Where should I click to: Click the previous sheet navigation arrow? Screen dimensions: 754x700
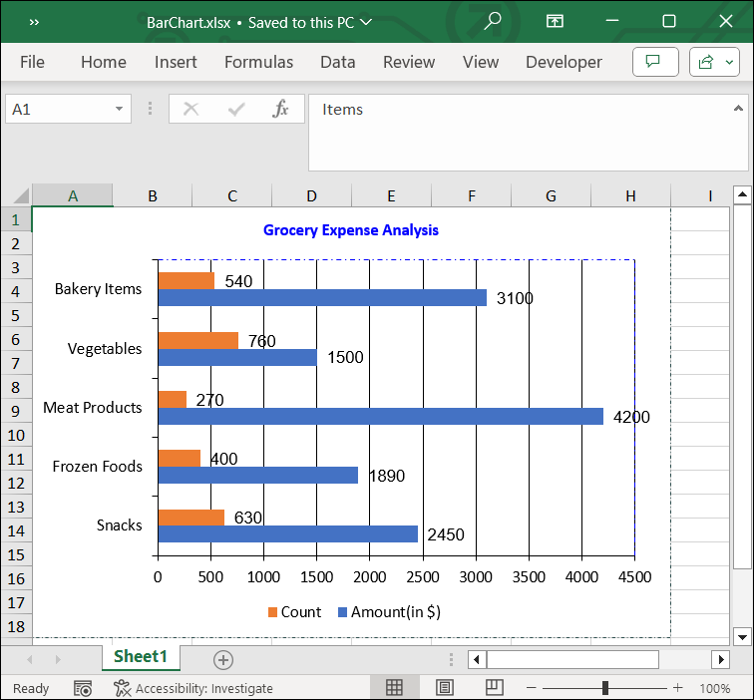click(30, 660)
